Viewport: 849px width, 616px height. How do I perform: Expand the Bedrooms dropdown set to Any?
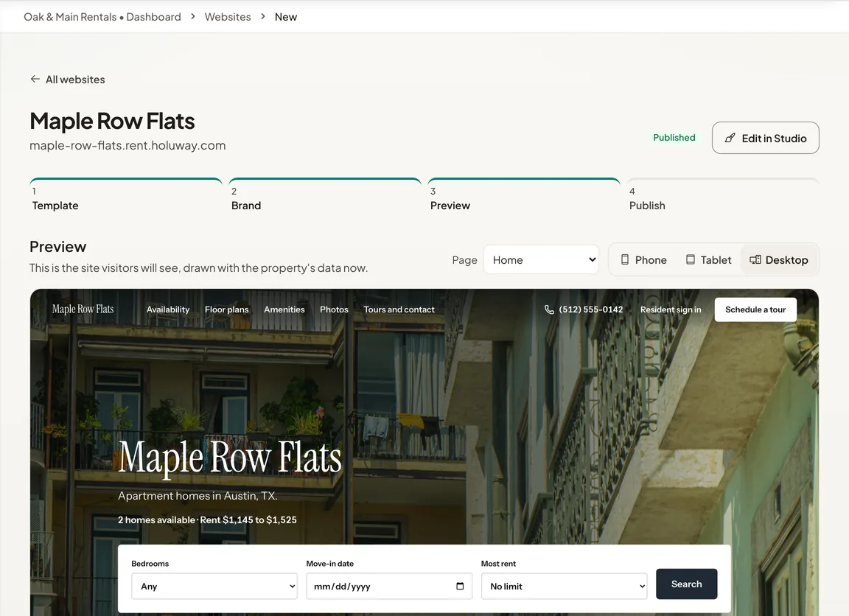pos(214,587)
